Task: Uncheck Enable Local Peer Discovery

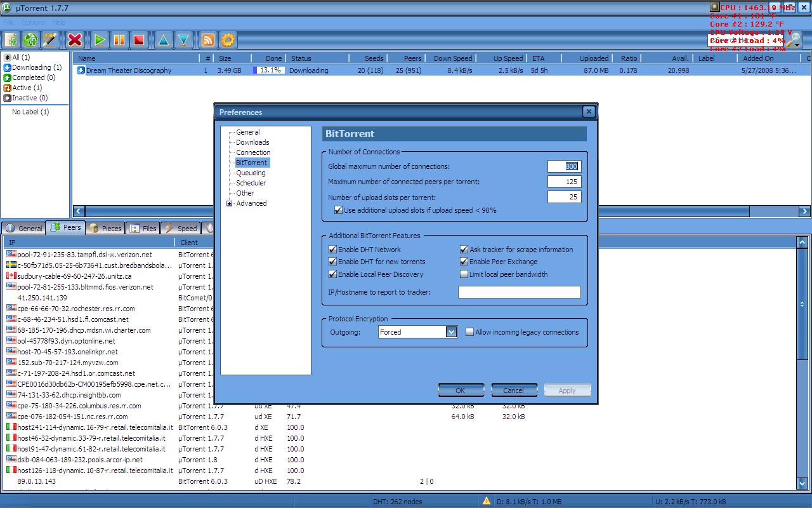Action: point(332,274)
